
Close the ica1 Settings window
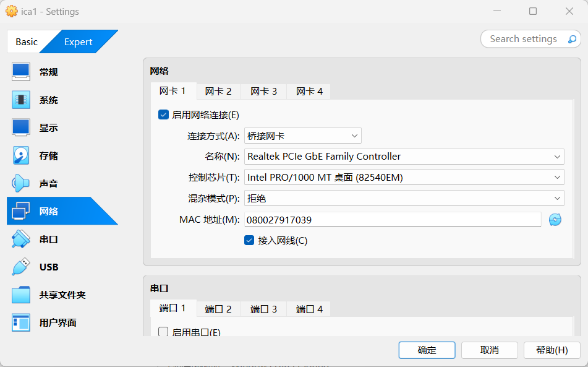pos(569,11)
